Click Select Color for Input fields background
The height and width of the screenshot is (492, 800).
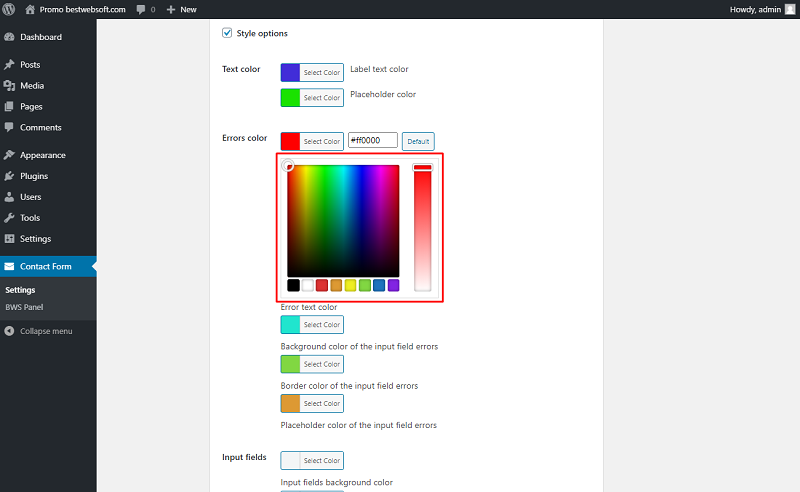pos(321,460)
